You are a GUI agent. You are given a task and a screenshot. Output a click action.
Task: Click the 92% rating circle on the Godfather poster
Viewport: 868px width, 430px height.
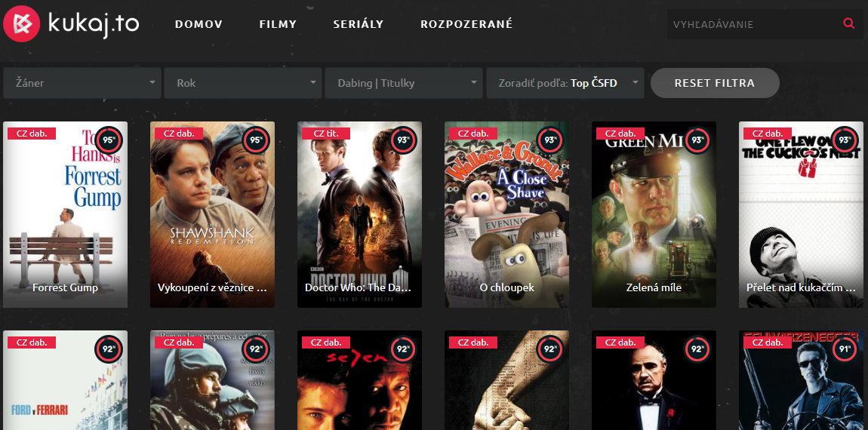pyautogui.click(x=697, y=349)
